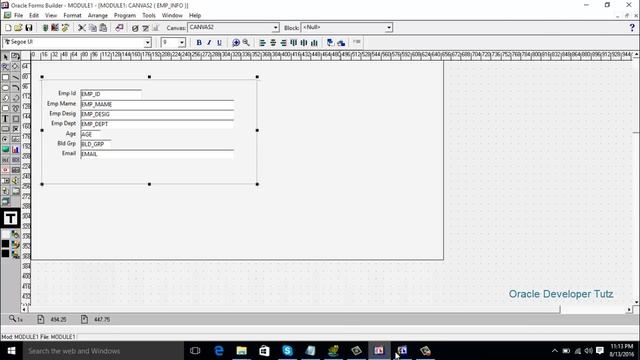Toggle Italic formatting
The image size is (640, 360).
point(209,42)
